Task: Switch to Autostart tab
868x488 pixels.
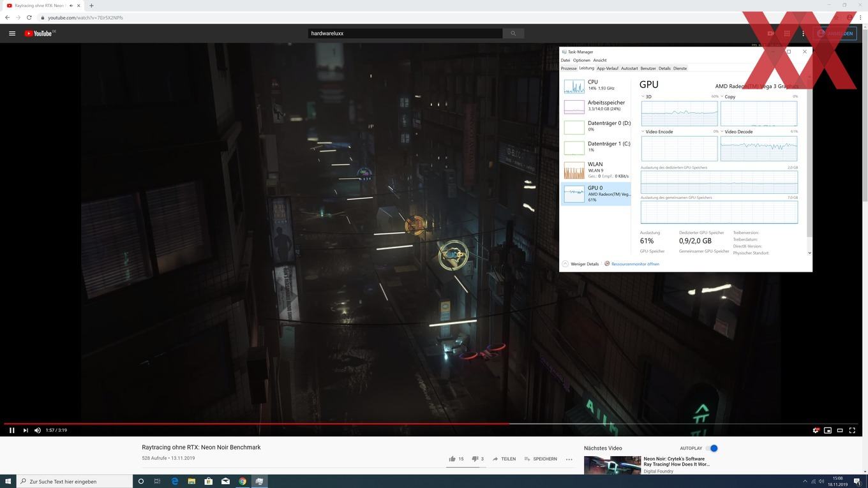Action: coord(629,68)
